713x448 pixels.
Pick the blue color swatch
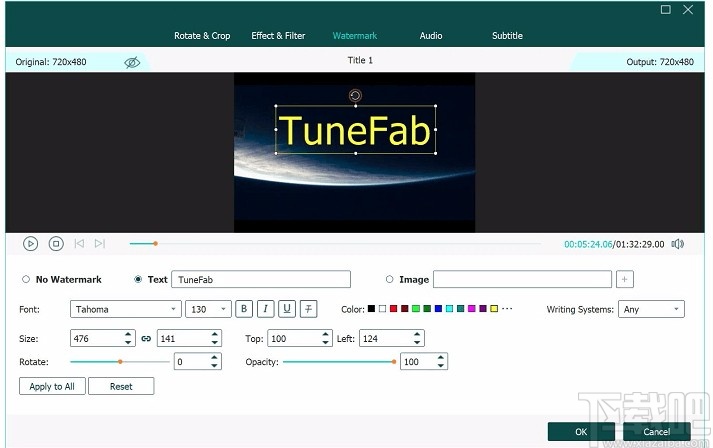coord(438,309)
